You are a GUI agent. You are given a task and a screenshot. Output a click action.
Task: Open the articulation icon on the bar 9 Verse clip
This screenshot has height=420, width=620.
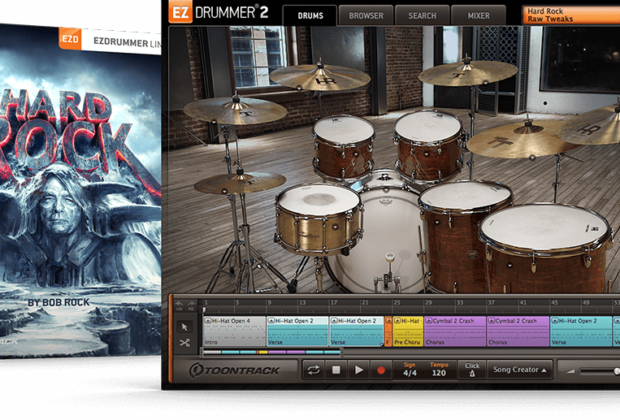(271, 321)
